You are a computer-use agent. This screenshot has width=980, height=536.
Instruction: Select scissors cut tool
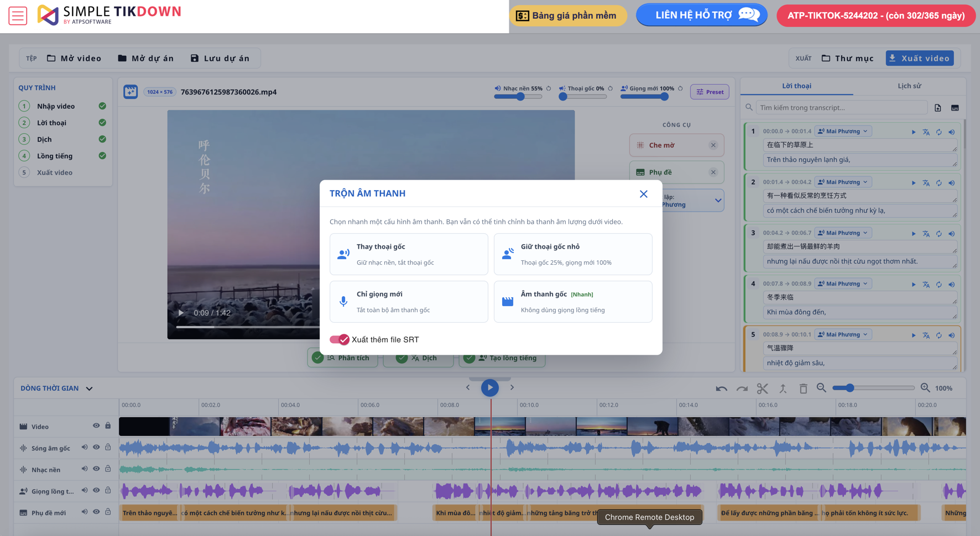tap(762, 388)
